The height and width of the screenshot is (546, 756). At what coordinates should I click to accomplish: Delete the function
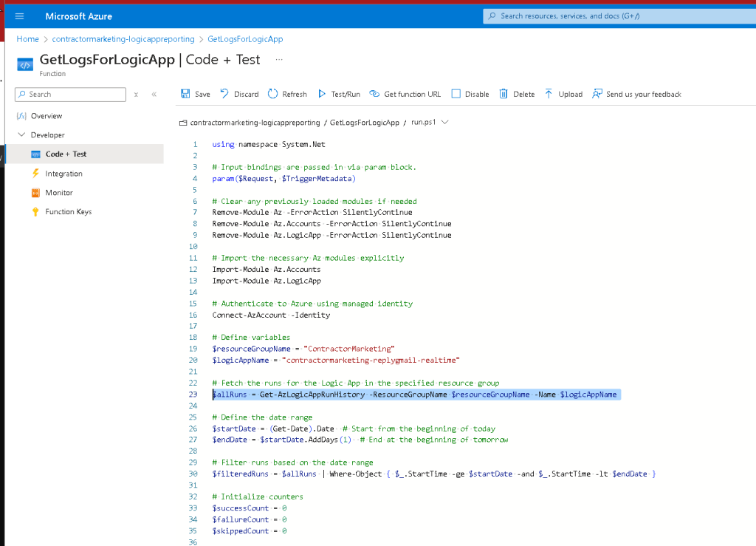click(517, 94)
